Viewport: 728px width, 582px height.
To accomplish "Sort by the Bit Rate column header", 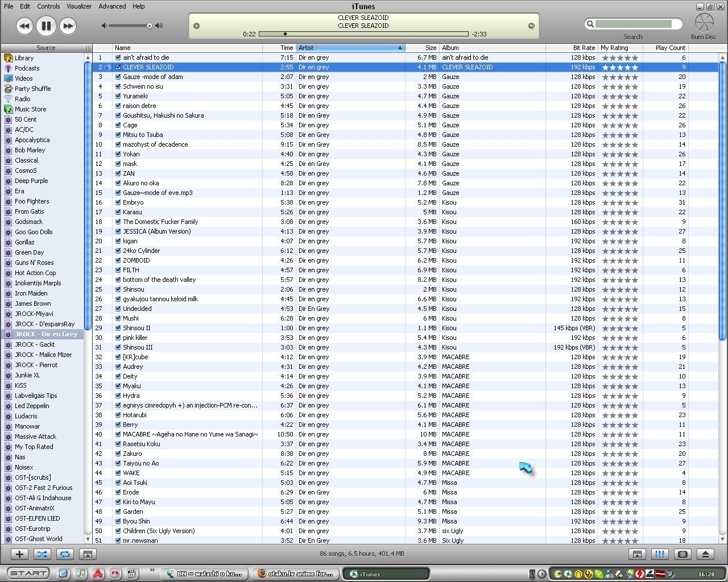I will [x=572, y=48].
